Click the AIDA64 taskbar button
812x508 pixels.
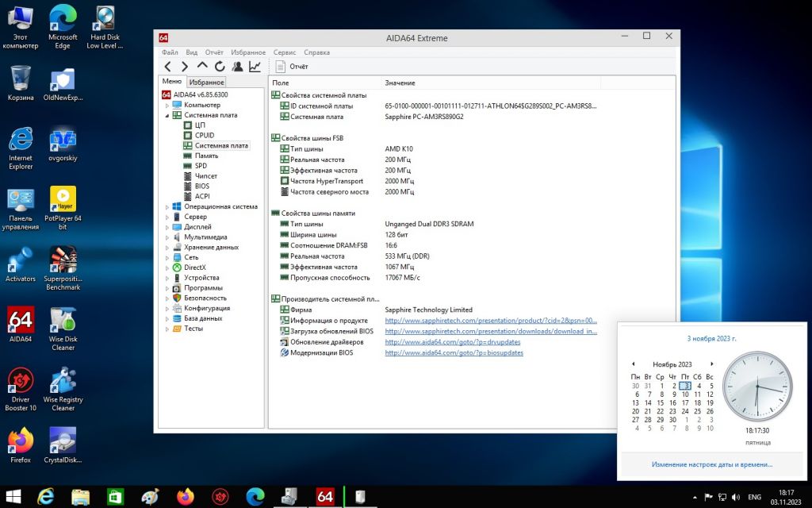[x=324, y=497]
